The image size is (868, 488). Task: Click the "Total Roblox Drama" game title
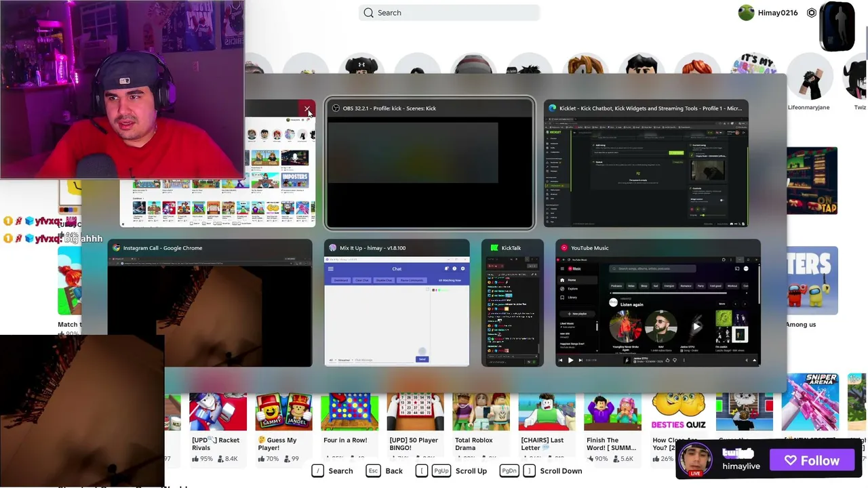(474, 444)
